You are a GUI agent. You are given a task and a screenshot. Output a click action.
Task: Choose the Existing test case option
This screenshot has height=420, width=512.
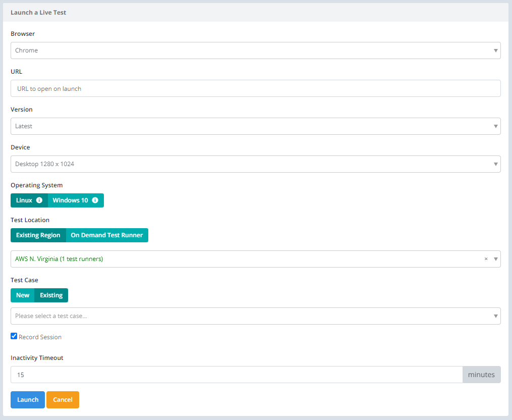pyautogui.click(x=51, y=295)
